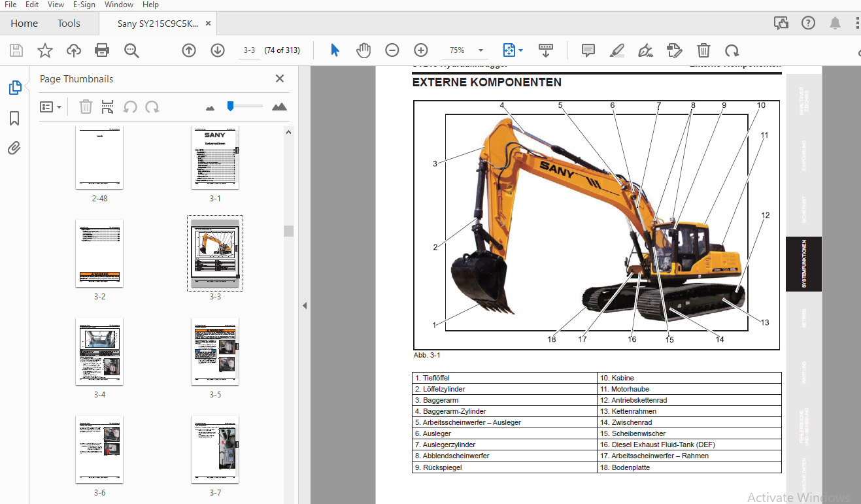861x504 pixels.
Task: Open the thumbnails options dropdown
Action: [x=51, y=107]
